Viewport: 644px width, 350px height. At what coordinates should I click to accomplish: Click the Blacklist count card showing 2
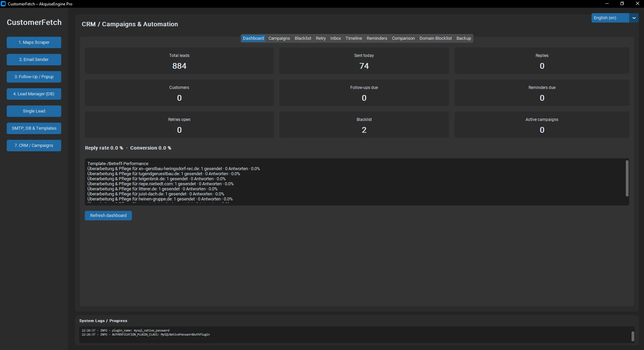364,125
